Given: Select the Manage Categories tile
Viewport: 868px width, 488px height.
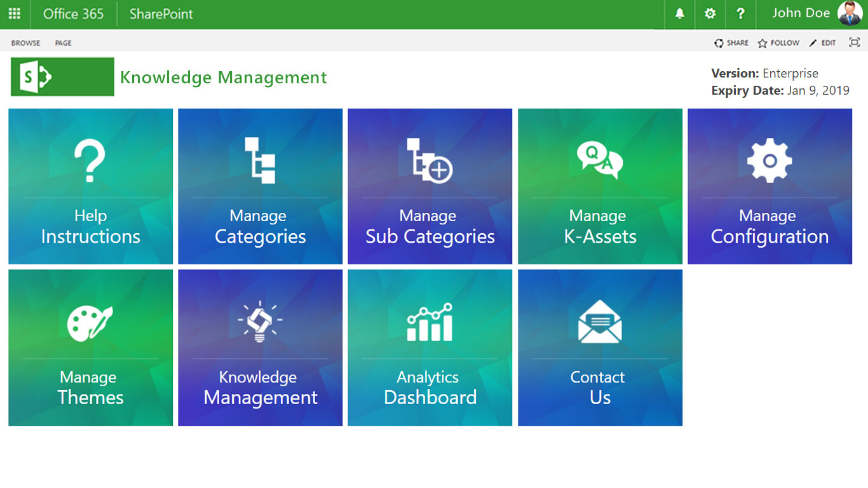Looking at the screenshot, I should pos(260,186).
